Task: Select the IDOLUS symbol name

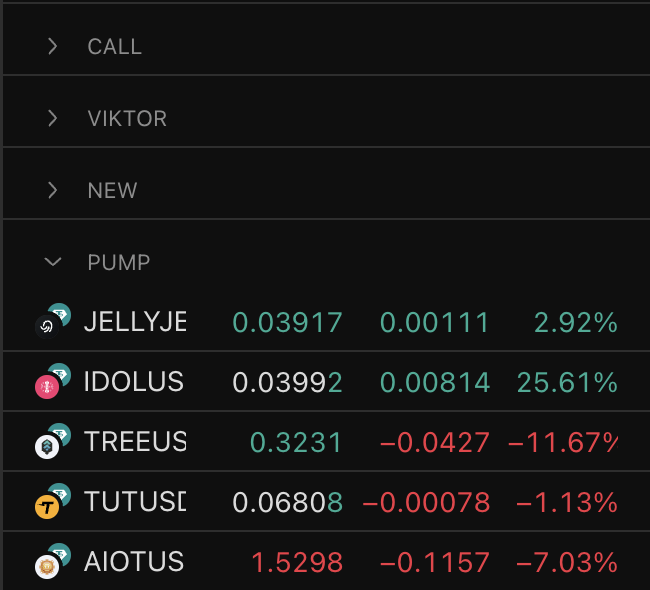Action: pos(134,382)
